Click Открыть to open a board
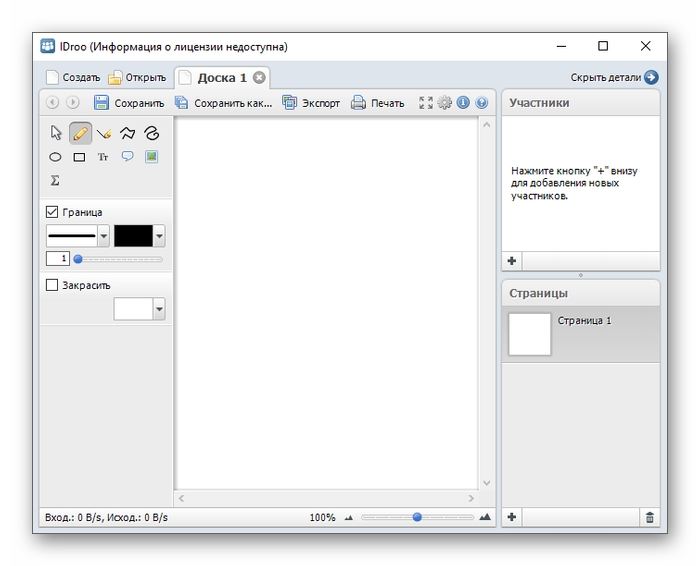 (137, 78)
